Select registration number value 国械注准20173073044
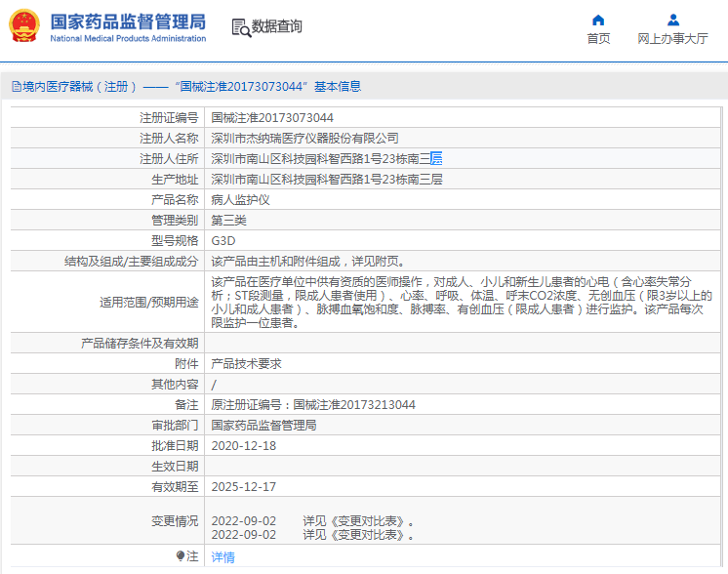The height and width of the screenshot is (574, 728). [272, 118]
